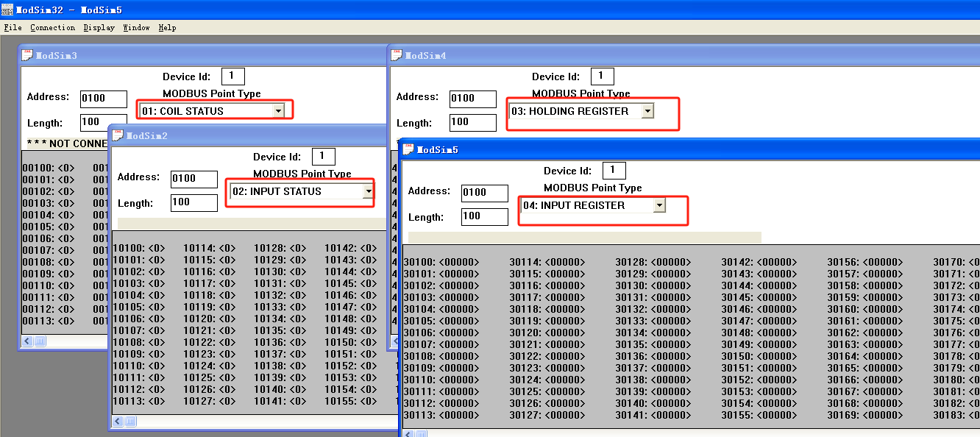
Task: Click the scrollbar thumb in ModSim2 window
Action: [x=131, y=422]
